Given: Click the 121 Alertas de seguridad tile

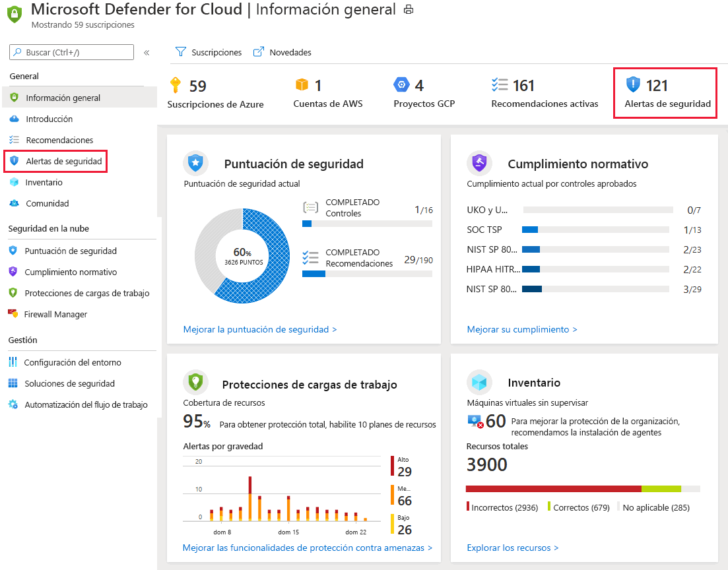Looking at the screenshot, I should 665,93.
